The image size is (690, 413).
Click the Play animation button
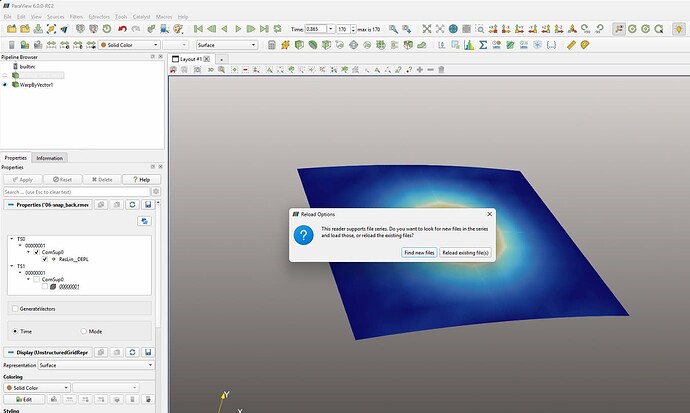point(238,29)
